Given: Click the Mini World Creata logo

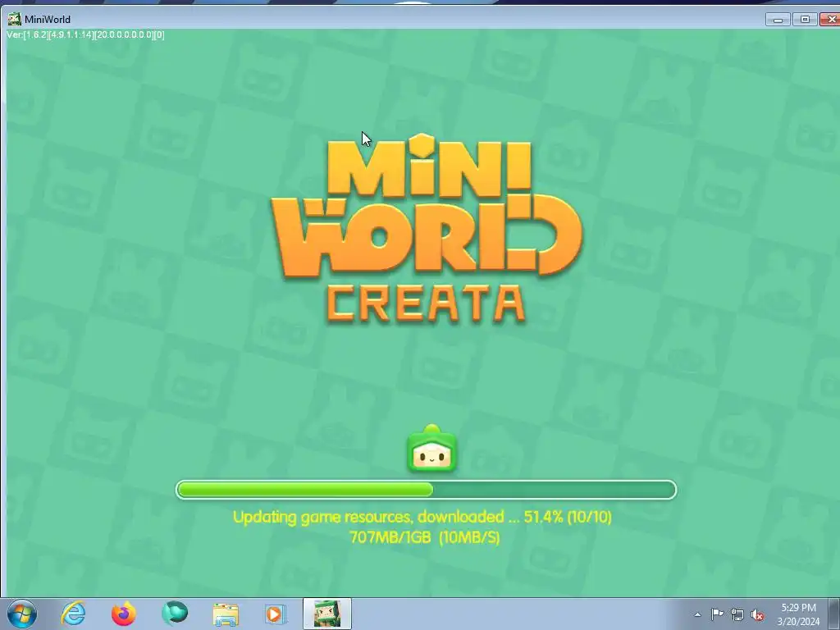Looking at the screenshot, I should coord(427,230).
